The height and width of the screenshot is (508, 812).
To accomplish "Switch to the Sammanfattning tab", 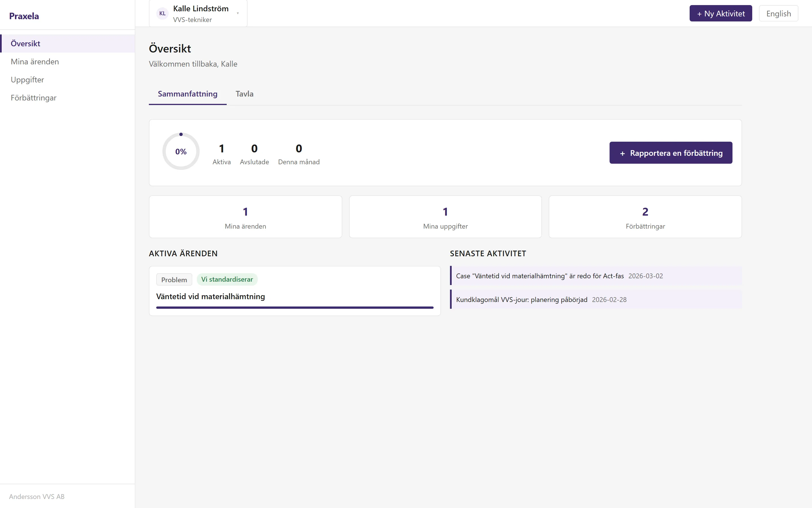I will point(187,94).
